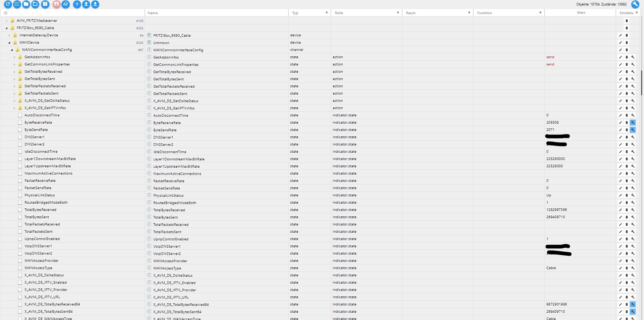
Task: Click the vertical scrollbar thumb
Action: click(x=642, y=83)
